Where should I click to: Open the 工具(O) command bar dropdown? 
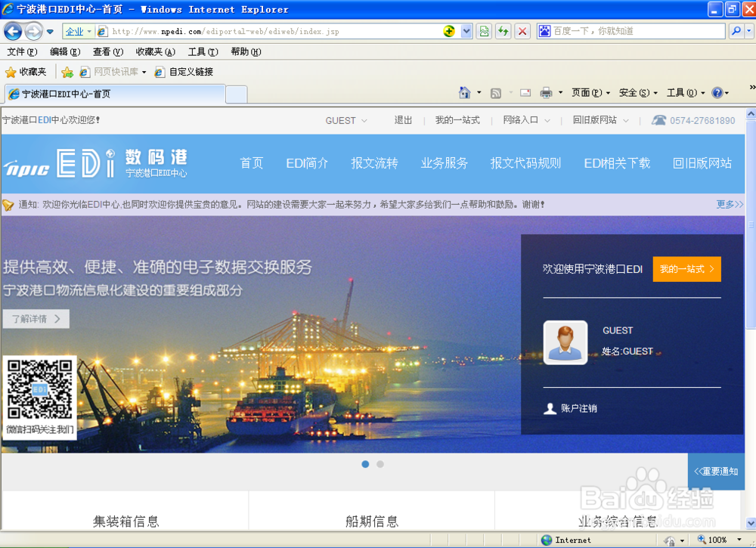686,92
